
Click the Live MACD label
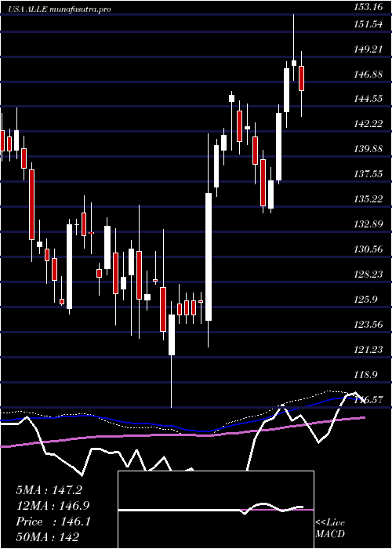pos(330,529)
